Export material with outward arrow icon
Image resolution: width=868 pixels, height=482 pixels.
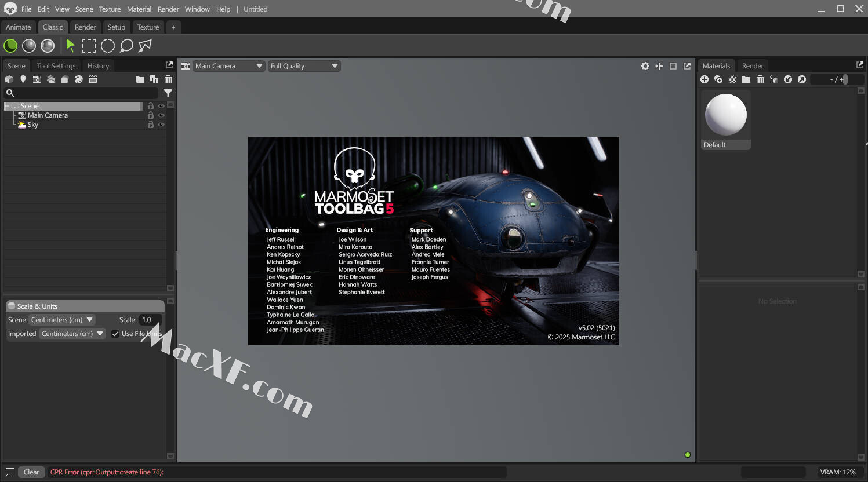pos(802,79)
